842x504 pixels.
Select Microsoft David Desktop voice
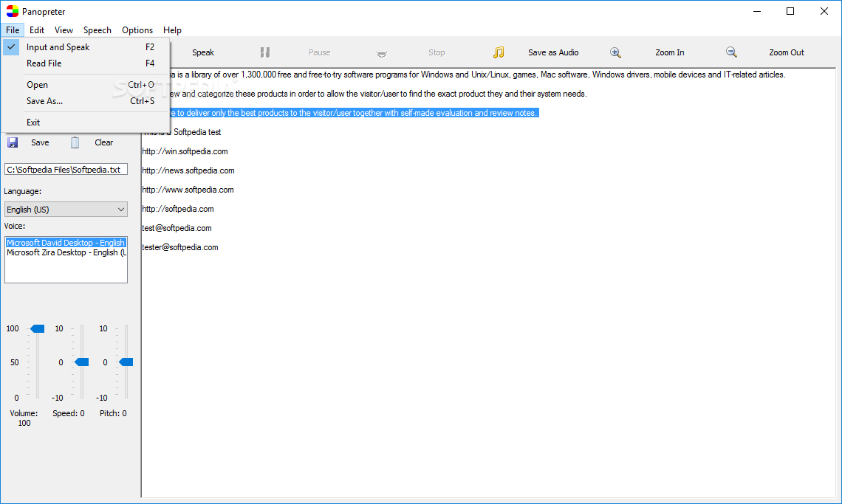click(66, 243)
